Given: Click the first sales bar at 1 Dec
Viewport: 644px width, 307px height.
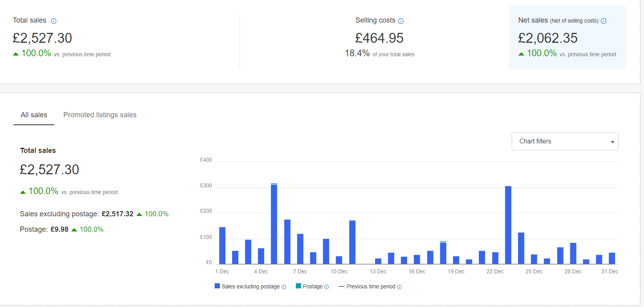Looking at the screenshot, I should click(222, 246).
